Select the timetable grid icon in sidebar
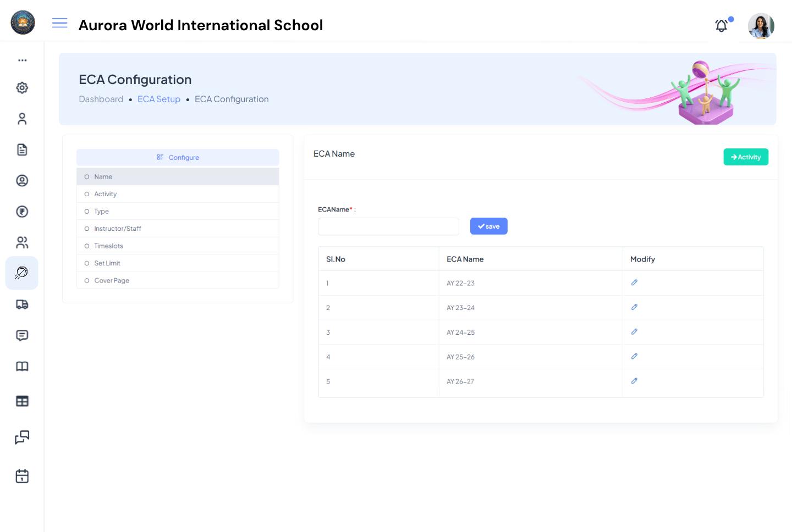 coord(22,401)
